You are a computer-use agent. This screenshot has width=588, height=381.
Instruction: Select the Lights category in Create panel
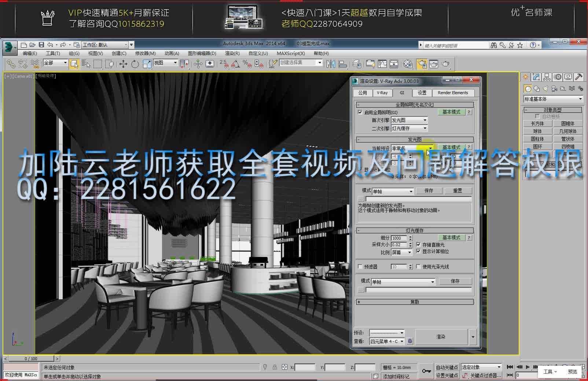(x=545, y=89)
